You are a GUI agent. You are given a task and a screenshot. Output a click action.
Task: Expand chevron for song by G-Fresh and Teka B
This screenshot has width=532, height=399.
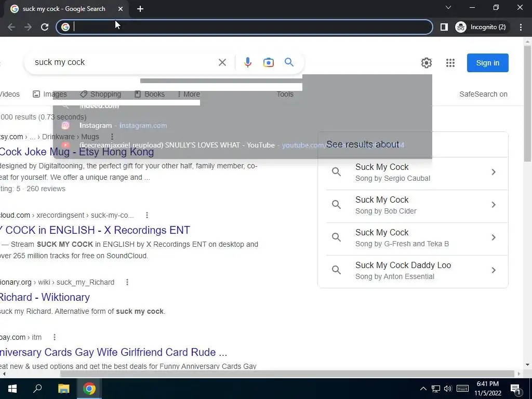pos(494,237)
